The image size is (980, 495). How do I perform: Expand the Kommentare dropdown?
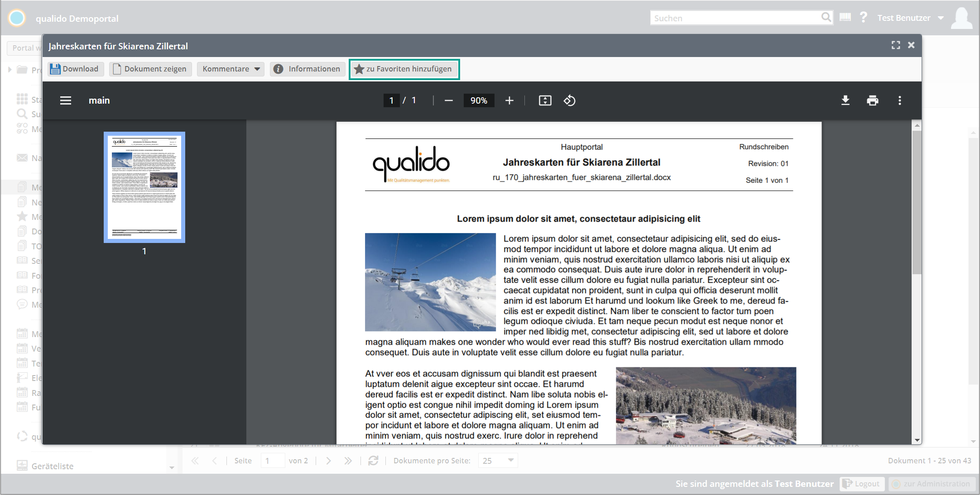(x=231, y=69)
